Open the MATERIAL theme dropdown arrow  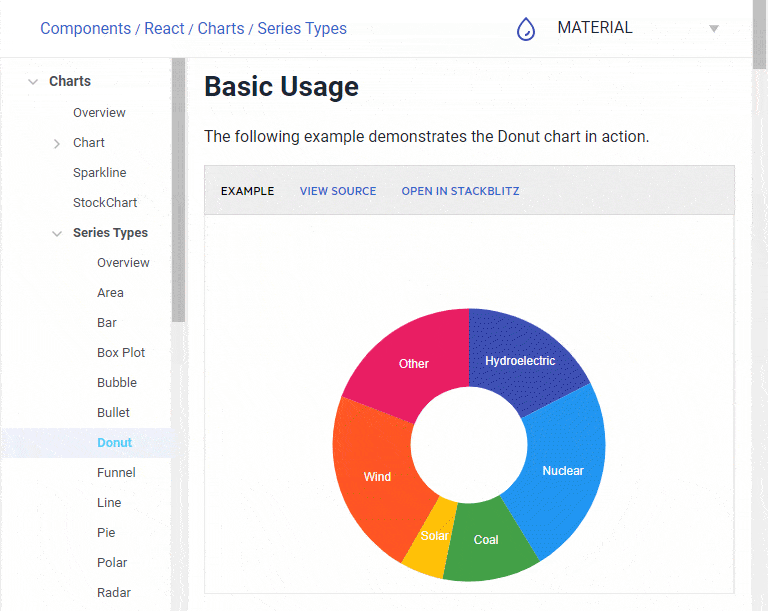pos(714,29)
